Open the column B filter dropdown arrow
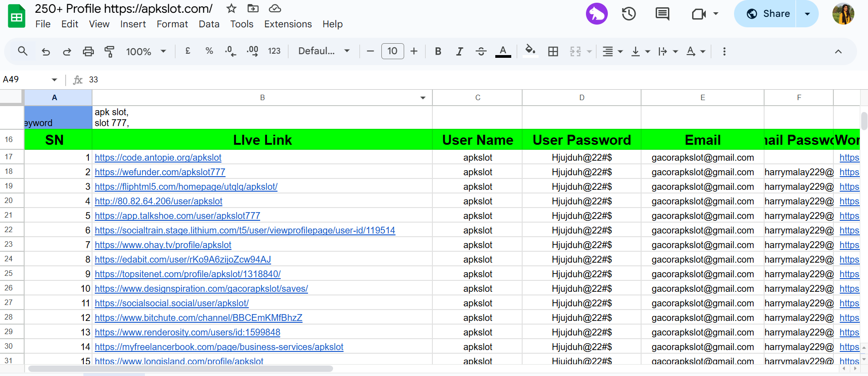 pos(423,98)
